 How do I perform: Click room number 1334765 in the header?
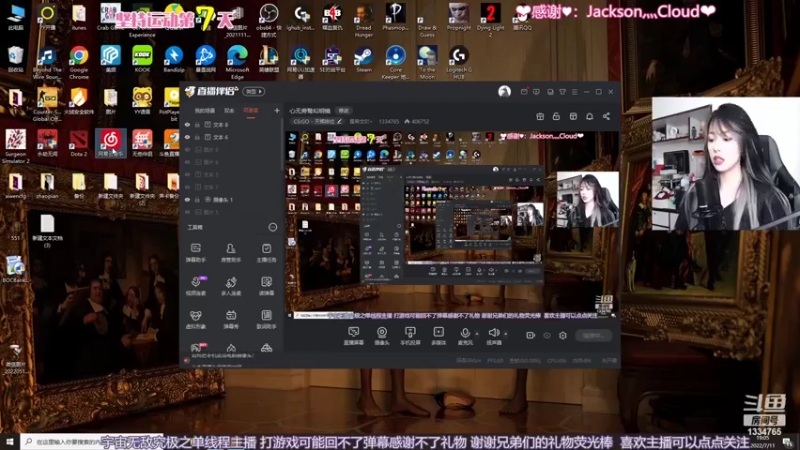[x=388, y=121]
